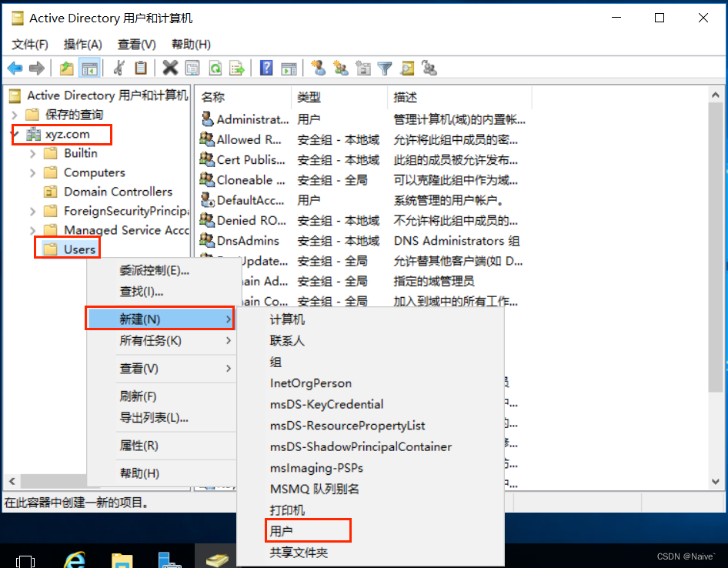Expand the Computers container chevron
Viewport: 728px width, 568px height.
tap(32, 172)
